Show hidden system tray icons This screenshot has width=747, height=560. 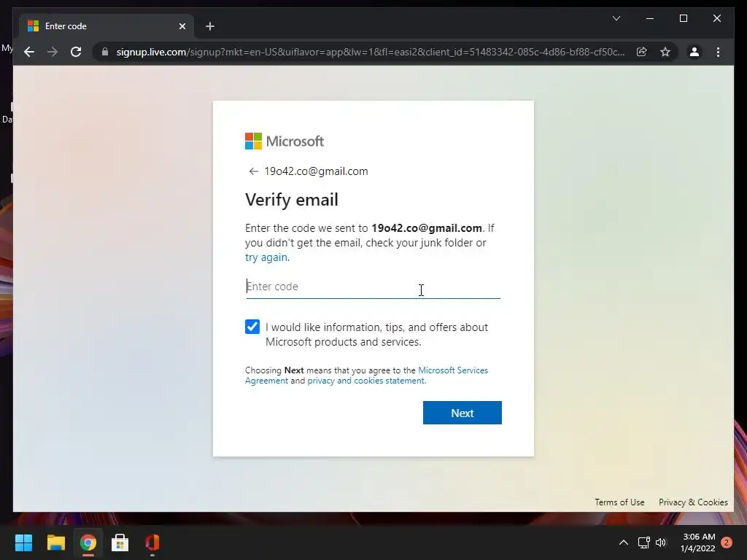pos(623,542)
